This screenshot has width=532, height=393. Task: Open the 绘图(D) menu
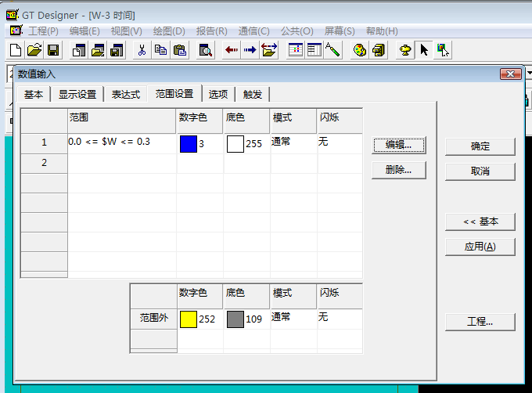(169, 31)
